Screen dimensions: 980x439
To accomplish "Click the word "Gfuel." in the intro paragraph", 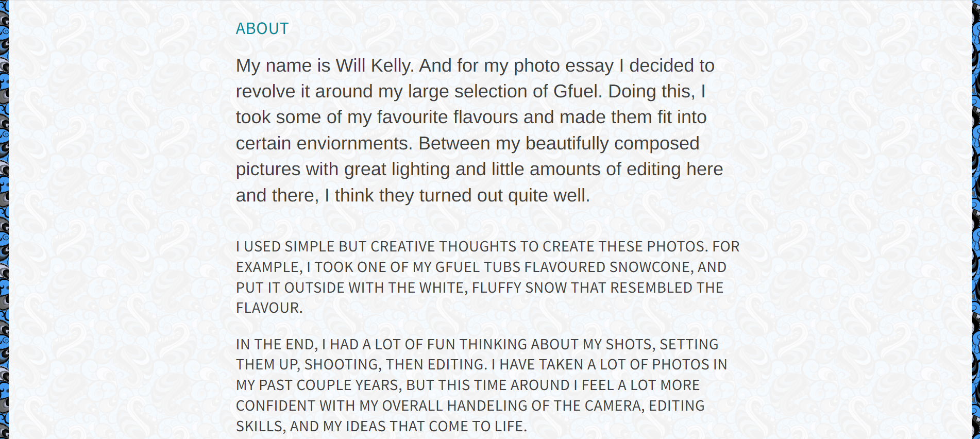I will [x=578, y=91].
